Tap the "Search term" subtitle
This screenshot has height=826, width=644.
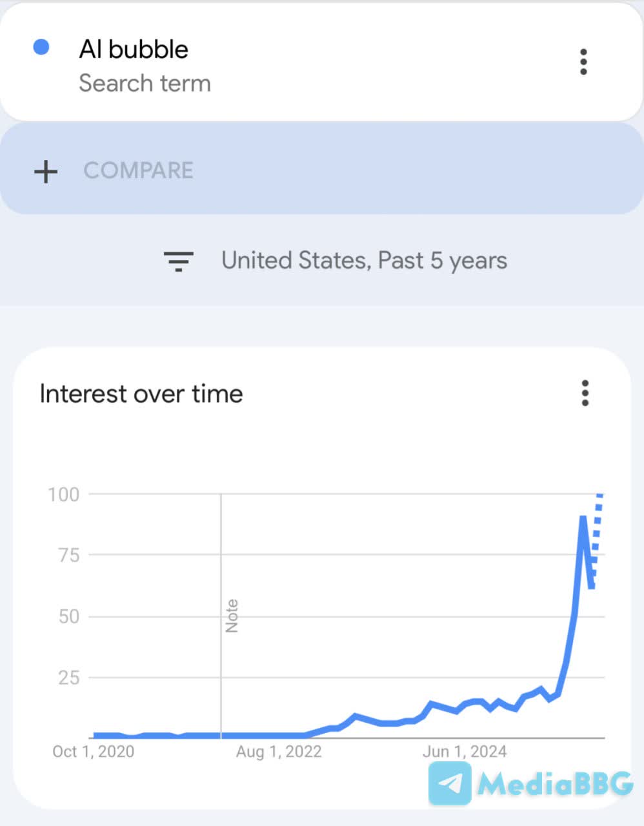click(145, 83)
